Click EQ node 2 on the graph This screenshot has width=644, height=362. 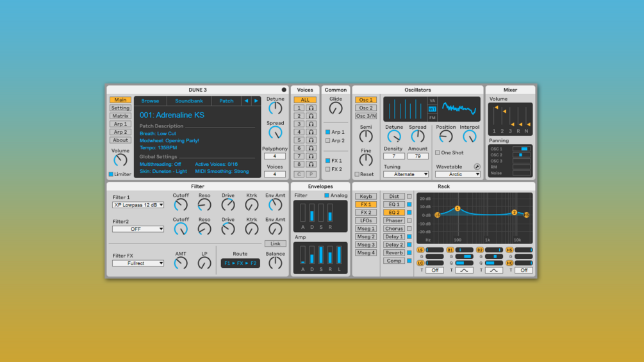click(514, 212)
